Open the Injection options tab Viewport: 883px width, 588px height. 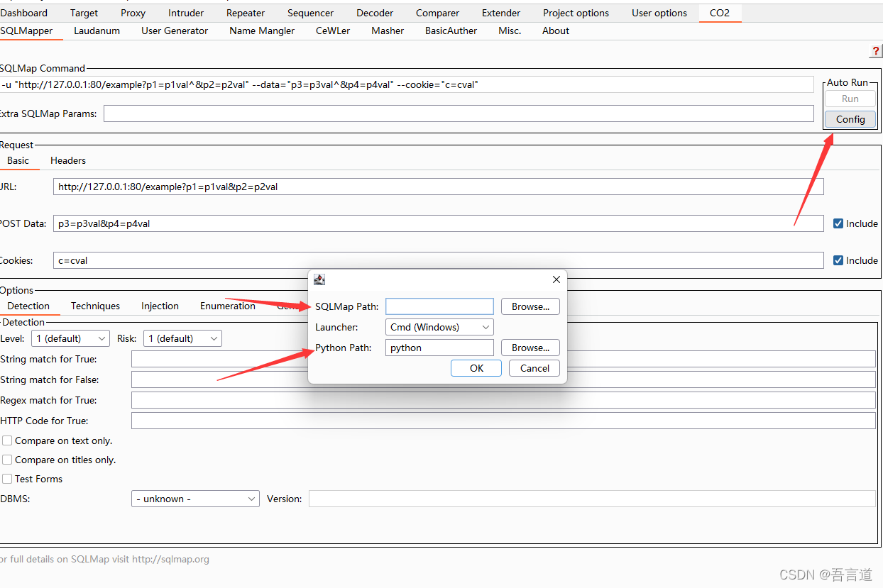(160, 306)
